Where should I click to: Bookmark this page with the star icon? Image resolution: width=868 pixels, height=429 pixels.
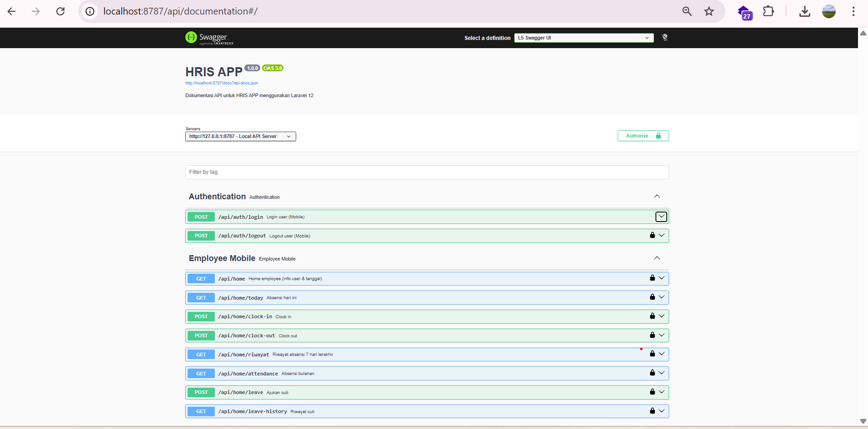point(709,11)
